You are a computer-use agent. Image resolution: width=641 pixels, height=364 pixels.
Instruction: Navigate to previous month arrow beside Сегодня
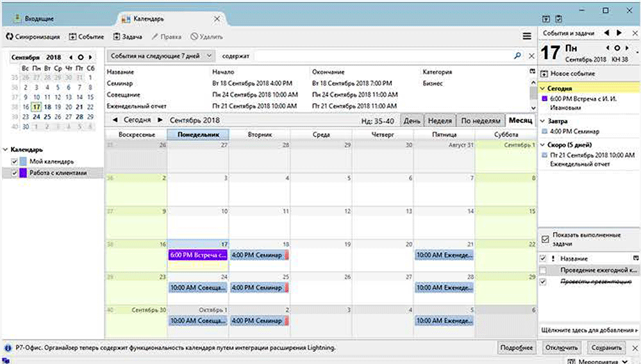115,120
